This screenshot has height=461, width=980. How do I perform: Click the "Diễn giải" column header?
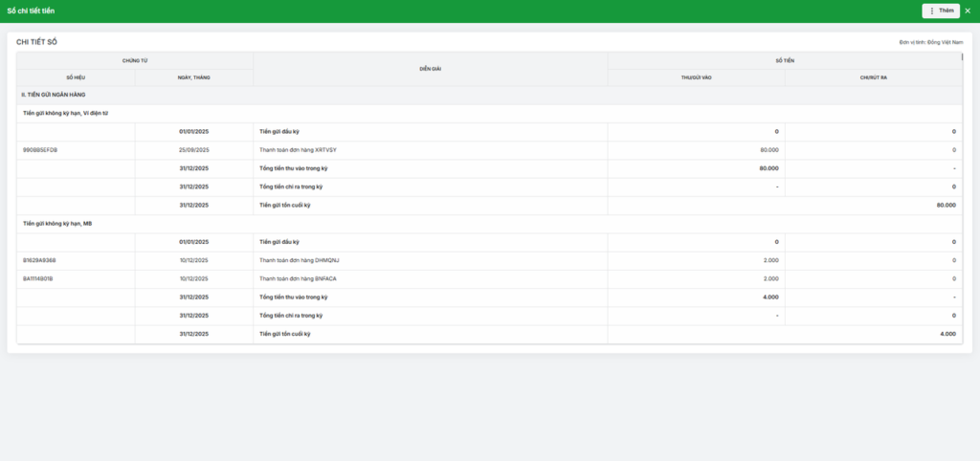pyautogui.click(x=430, y=69)
